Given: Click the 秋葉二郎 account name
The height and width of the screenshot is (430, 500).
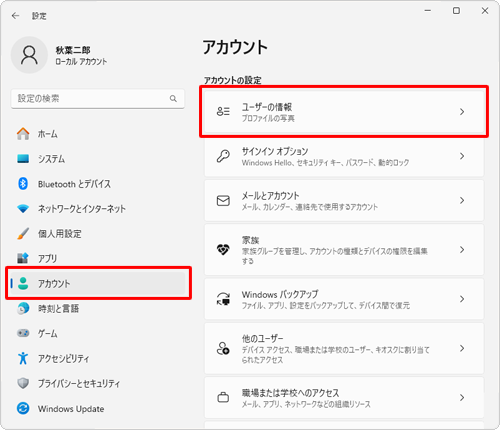Looking at the screenshot, I should coord(73,50).
